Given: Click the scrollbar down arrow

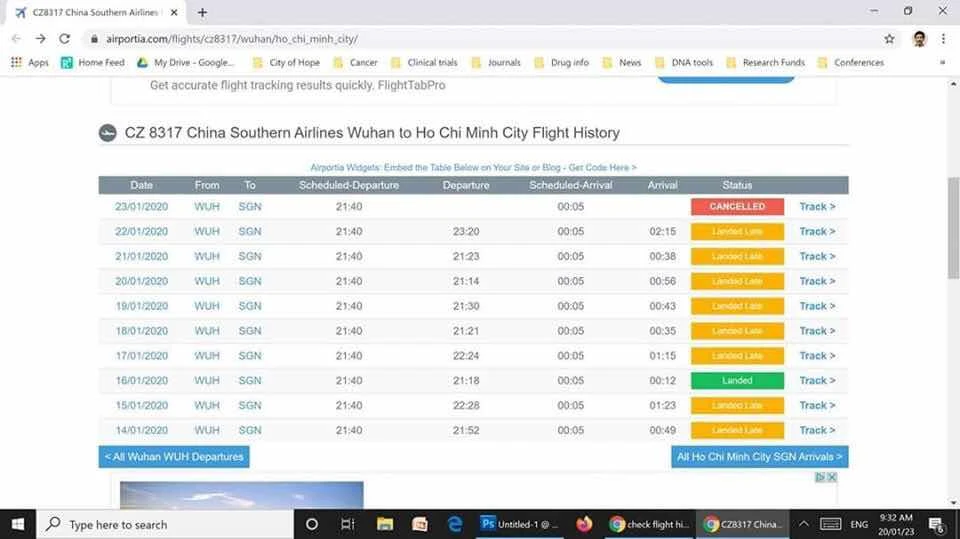Looking at the screenshot, I should pyautogui.click(x=953, y=502).
